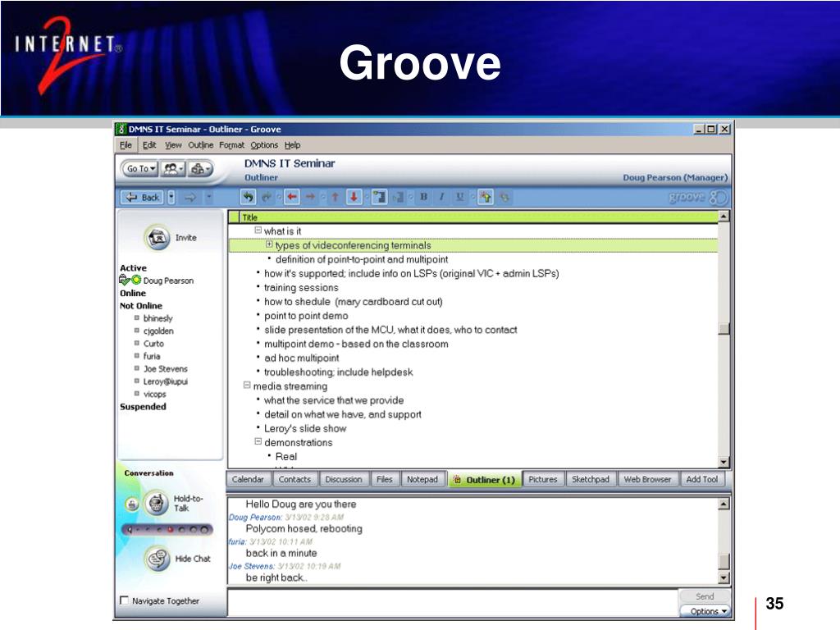Click Doug Pearson's green status icon
The image size is (840, 630).
[x=136, y=280]
